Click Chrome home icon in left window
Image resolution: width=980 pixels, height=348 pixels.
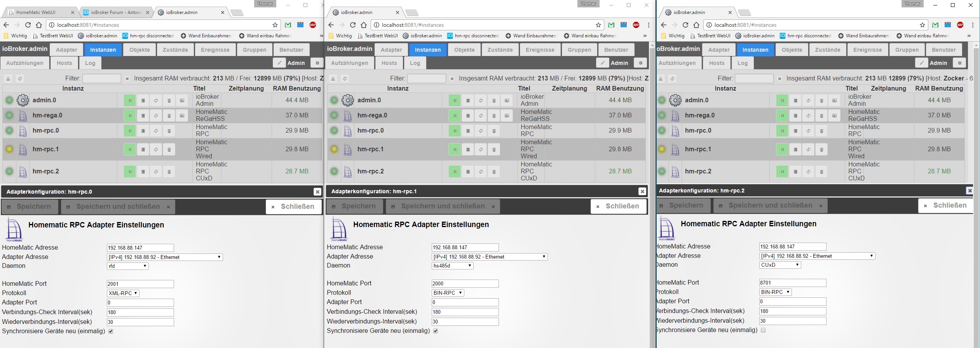tap(39, 25)
